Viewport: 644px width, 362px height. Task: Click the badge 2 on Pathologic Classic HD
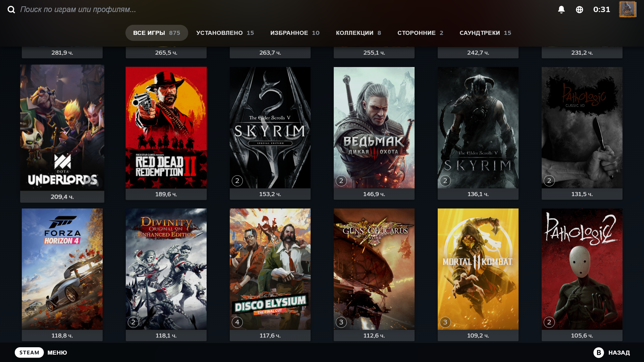(x=549, y=181)
